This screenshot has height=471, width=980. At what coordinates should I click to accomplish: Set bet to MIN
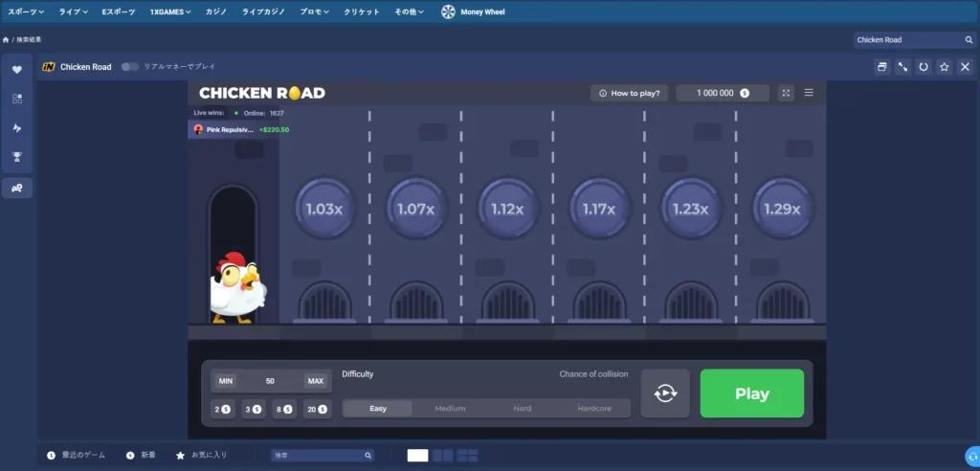click(226, 381)
